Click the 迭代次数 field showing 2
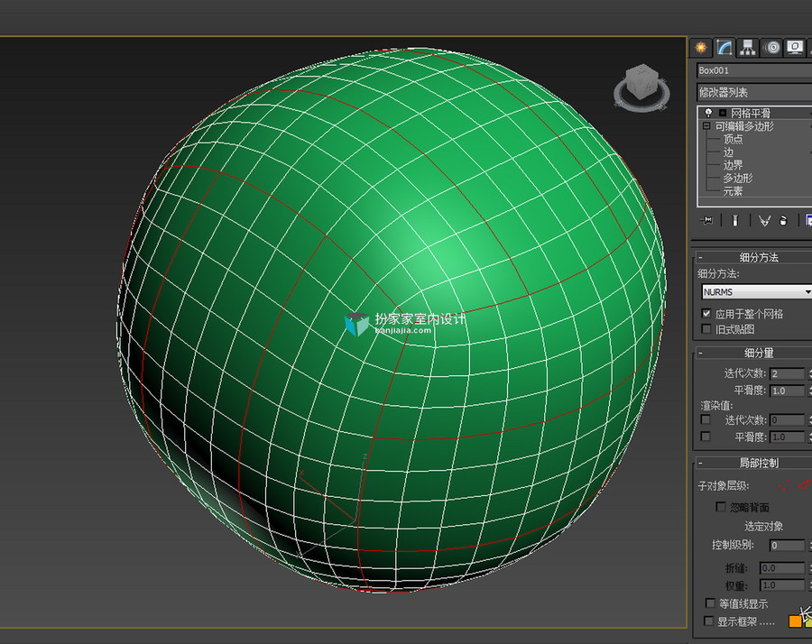The image size is (812, 644). (787, 373)
